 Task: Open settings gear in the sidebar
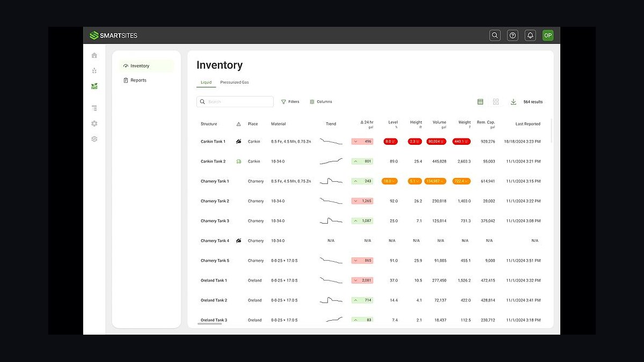94,123
